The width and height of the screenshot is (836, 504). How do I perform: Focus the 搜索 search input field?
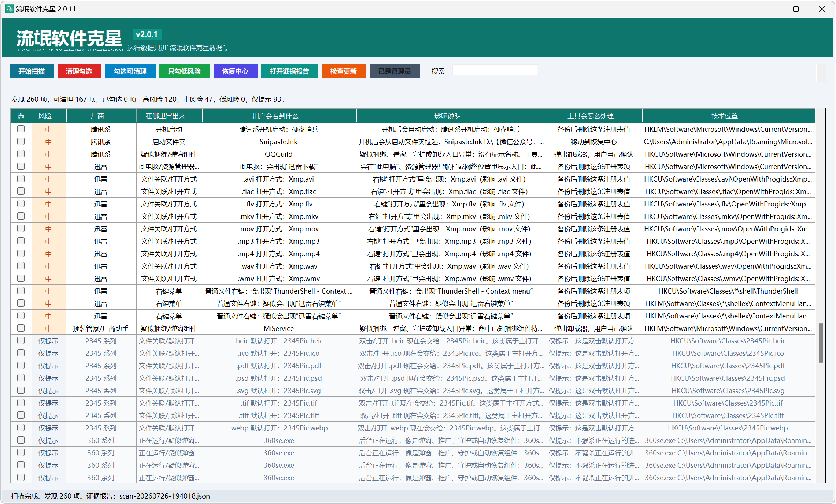coord(495,70)
